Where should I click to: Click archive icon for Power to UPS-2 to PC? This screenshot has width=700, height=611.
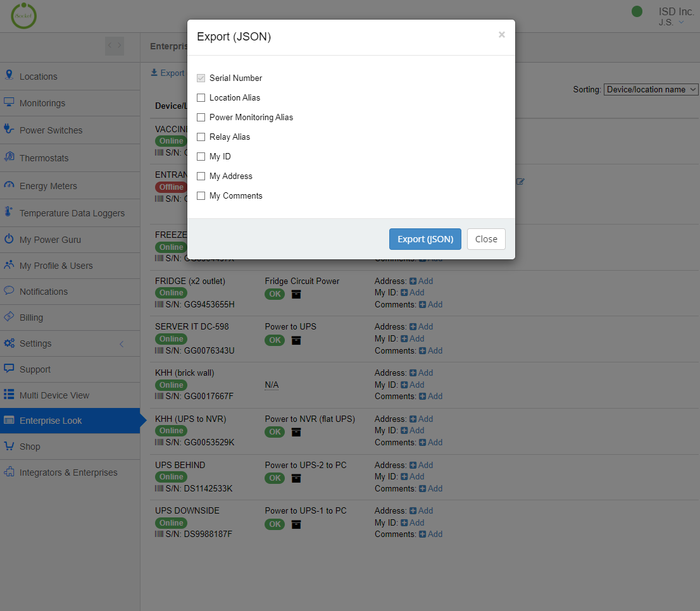(x=296, y=478)
